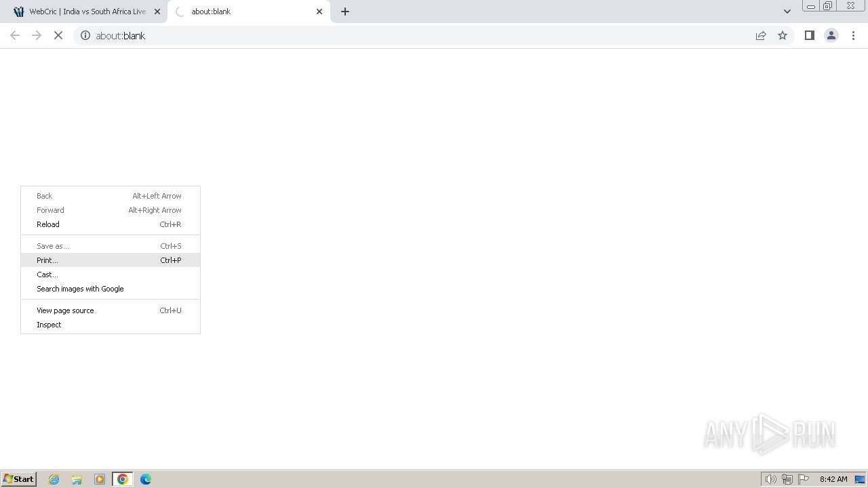
Task: Switch to WebCric India vs South Africa tab
Action: pyautogui.click(x=87, y=12)
